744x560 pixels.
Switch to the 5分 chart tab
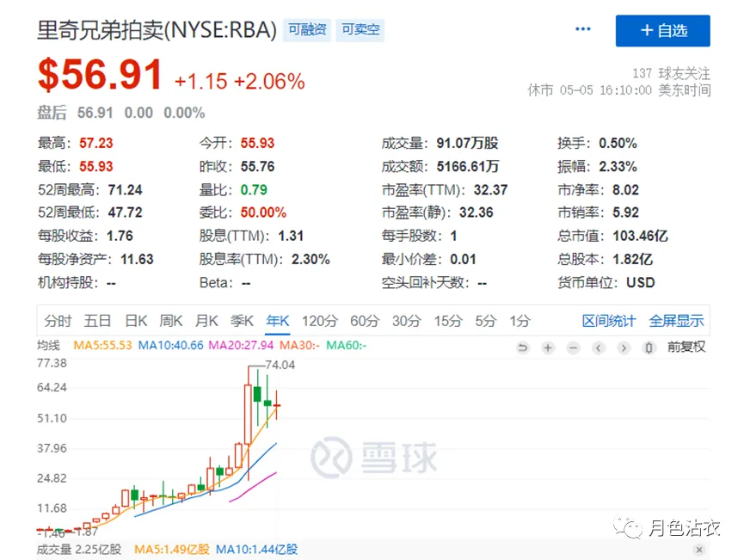[x=486, y=321]
